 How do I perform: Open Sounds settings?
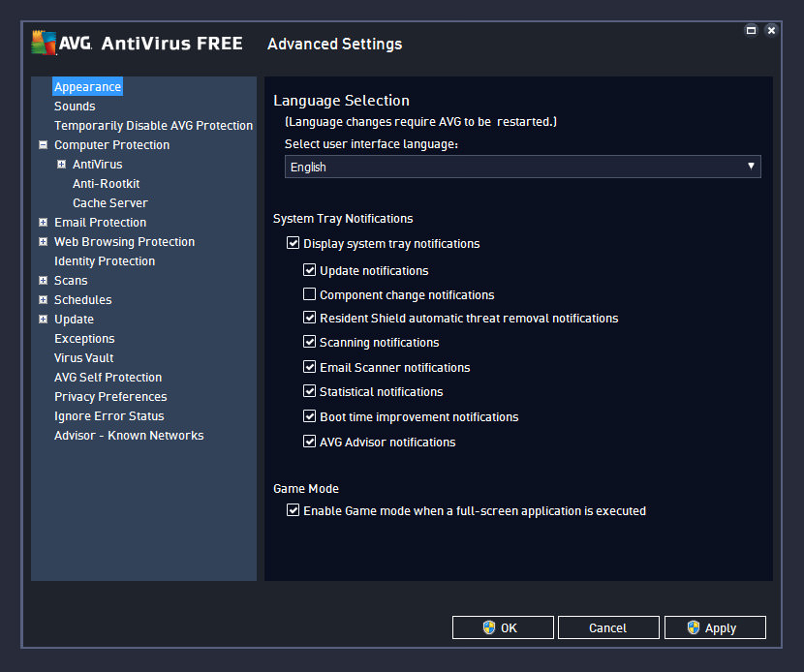[75, 107]
